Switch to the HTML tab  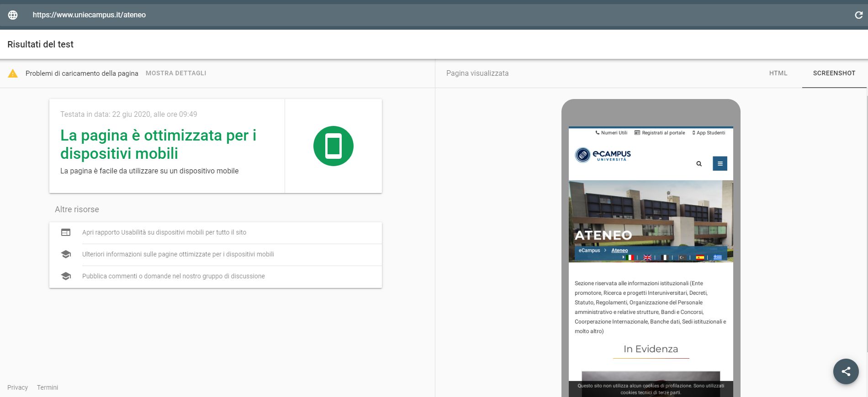(778, 73)
